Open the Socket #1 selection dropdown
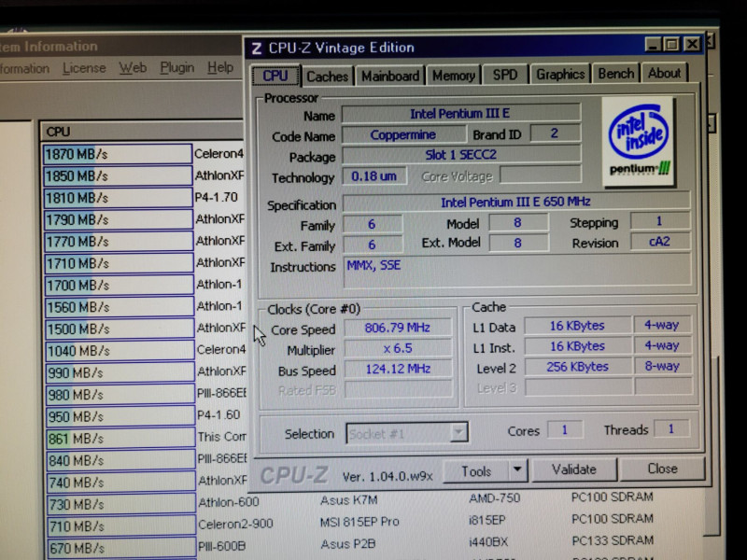Screen dimensions: 747x560 [x=407, y=433]
